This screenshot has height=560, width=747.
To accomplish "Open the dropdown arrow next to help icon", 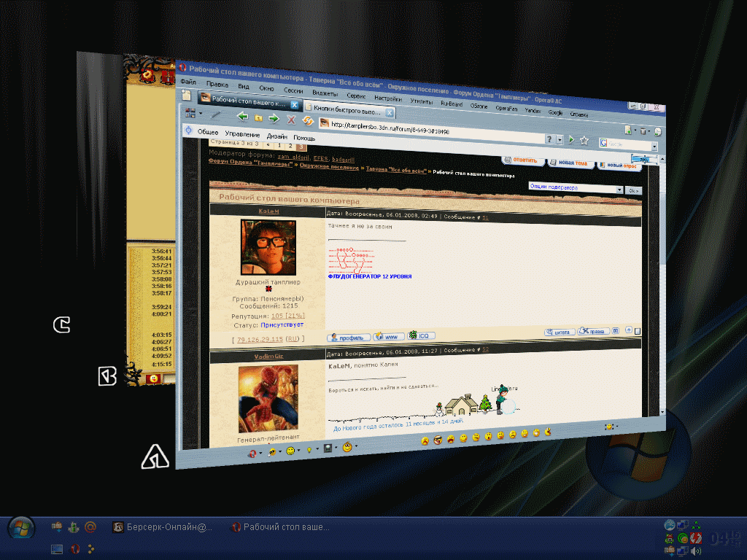I will (560, 139).
